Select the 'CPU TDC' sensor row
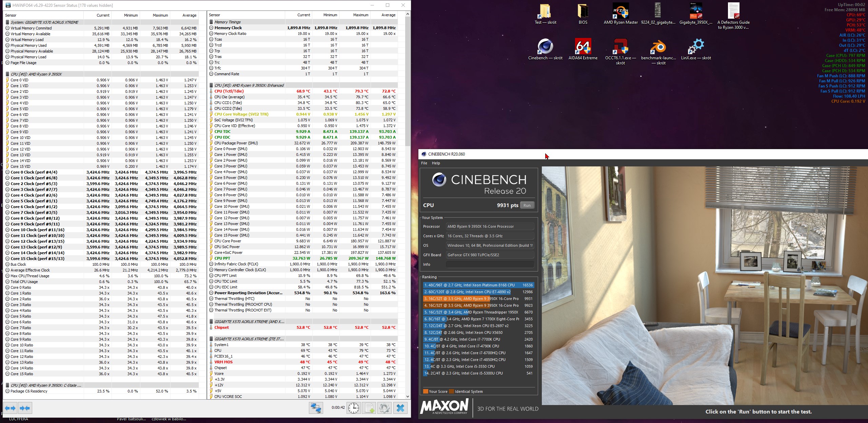Viewport: 868px width, 423px height. (303, 132)
